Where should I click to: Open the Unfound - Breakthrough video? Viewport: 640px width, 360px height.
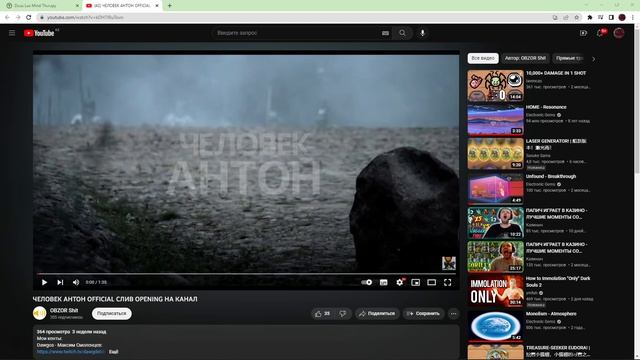coord(496,189)
